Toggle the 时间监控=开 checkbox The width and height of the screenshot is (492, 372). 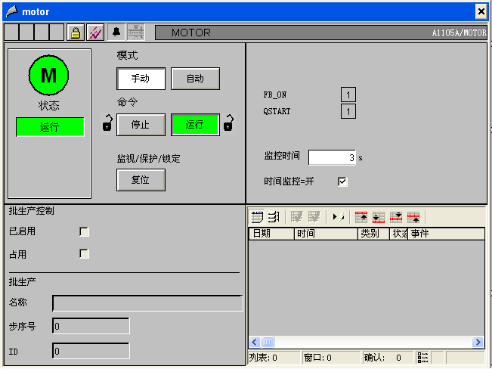tap(342, 182)
